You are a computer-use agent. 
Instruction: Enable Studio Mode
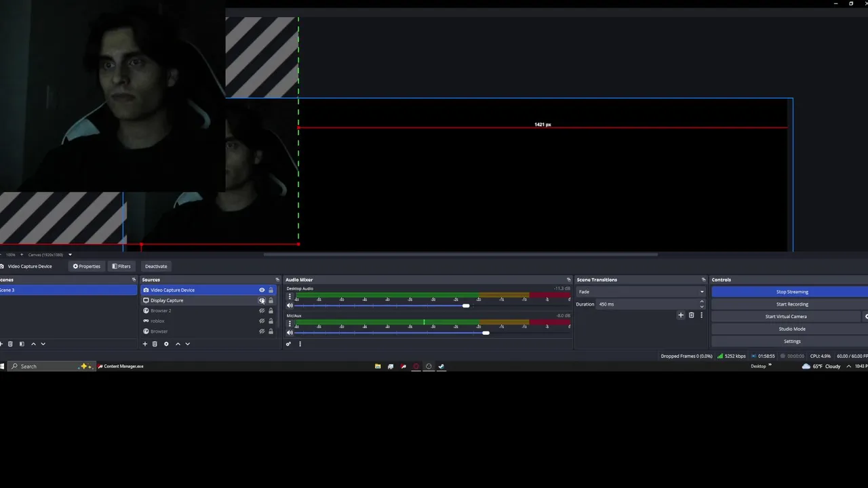(x=791, y=329)
